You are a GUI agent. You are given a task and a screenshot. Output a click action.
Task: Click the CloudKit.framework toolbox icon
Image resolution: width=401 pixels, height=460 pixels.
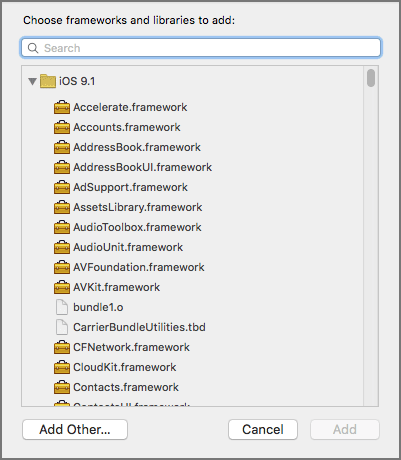click(62, 367)
